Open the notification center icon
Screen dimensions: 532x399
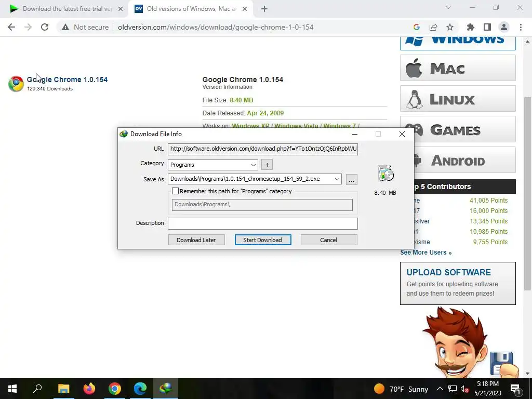click(x=515, y=389)
